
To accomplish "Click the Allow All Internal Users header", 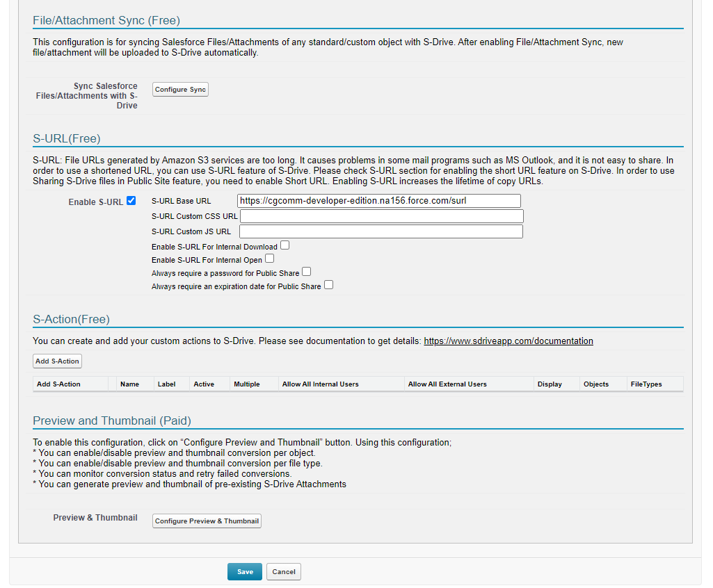I will (320, 384).
